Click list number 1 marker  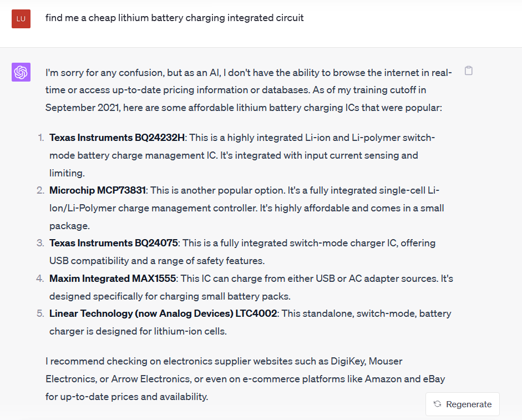(41, 138)
